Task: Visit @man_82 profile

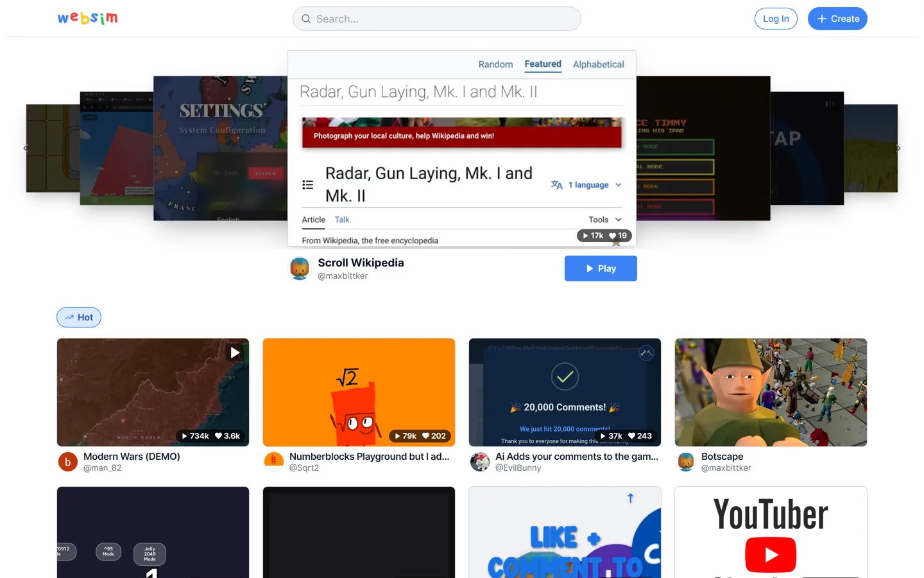Action: pyautogui.click(x=102, y=468)
